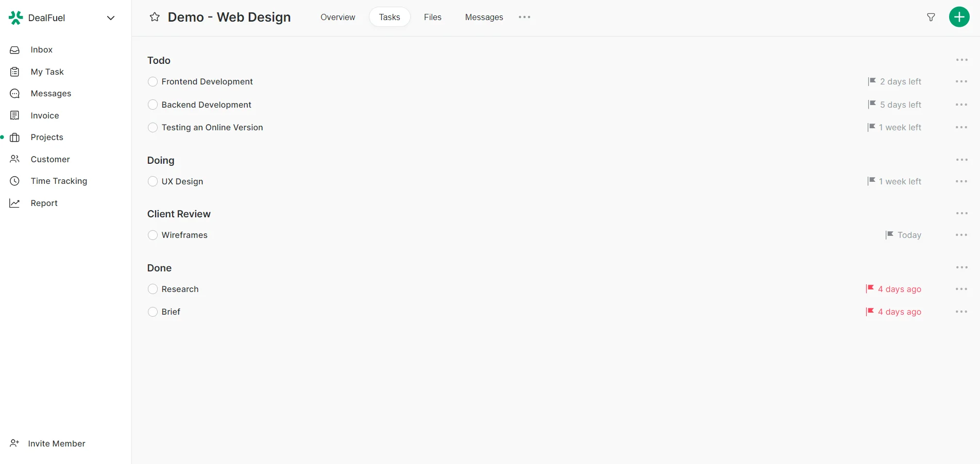Open the filter icon in top right
Viewport: 980px width, 464px height.
[931, 17]
